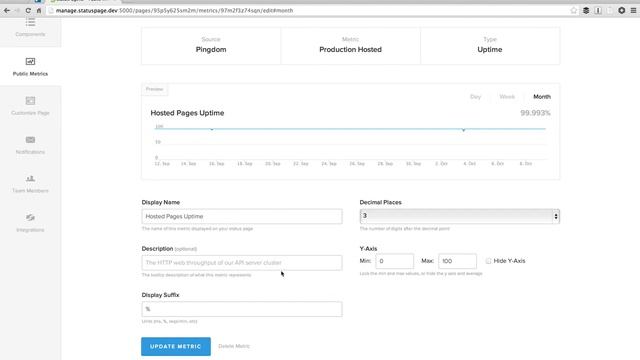Go to the Notifications sidebar icon
640x360 pixels.
pos(30,140)
